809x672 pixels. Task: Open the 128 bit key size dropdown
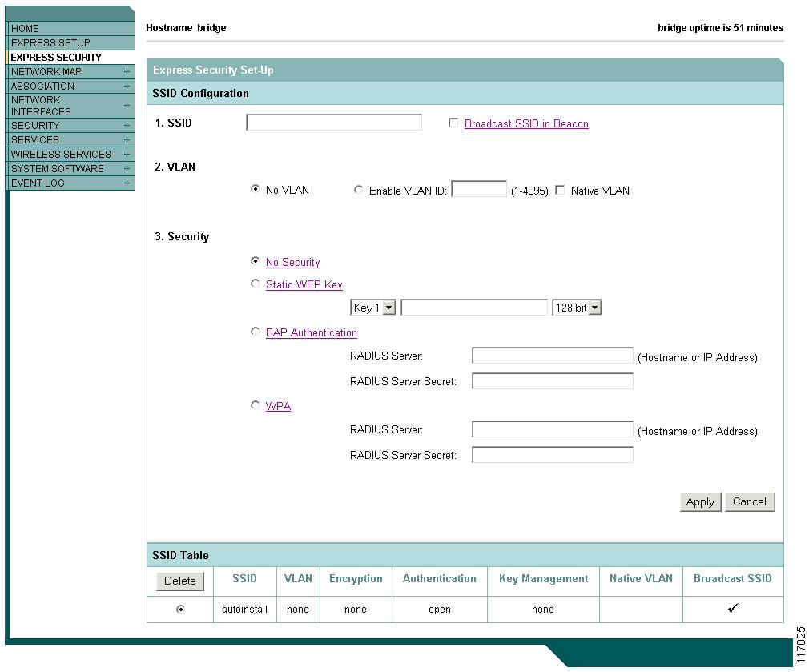(x=577, y=308)
